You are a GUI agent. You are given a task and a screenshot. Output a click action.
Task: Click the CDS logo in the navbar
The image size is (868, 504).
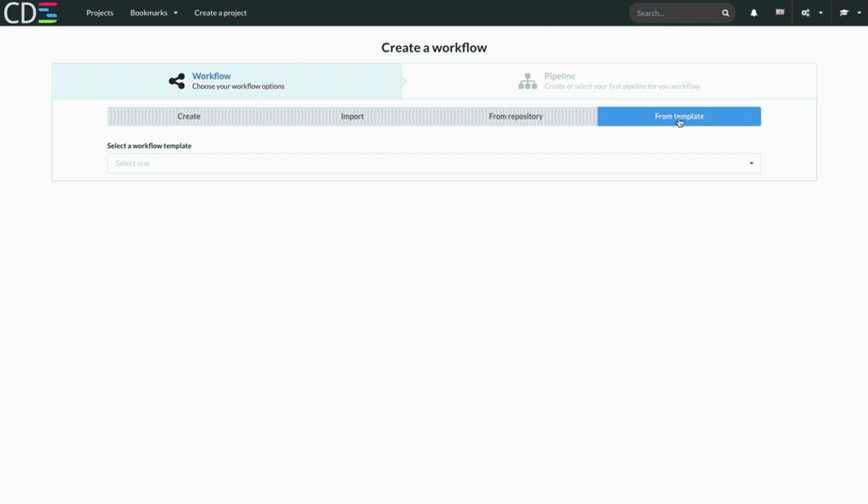coord(30,13)
